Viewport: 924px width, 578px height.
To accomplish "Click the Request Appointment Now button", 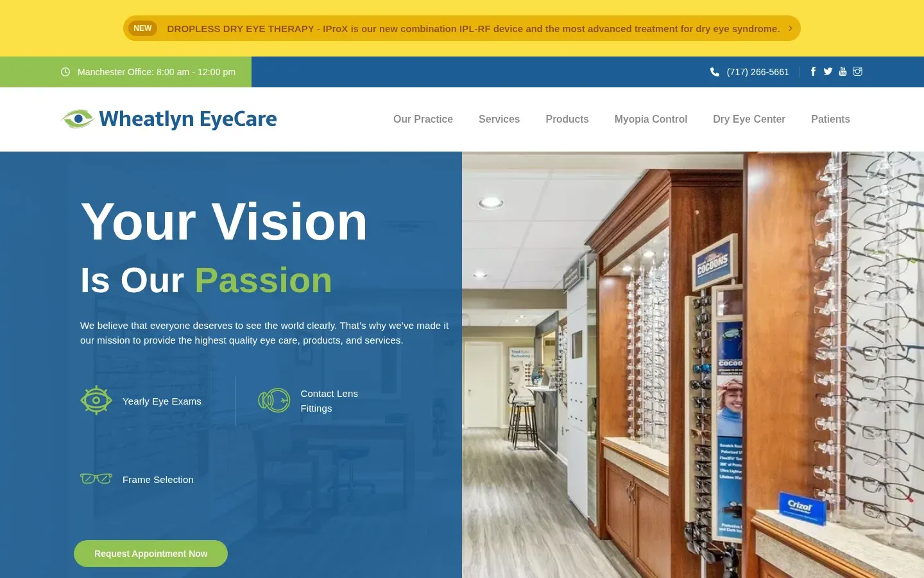I will [151, 554].
